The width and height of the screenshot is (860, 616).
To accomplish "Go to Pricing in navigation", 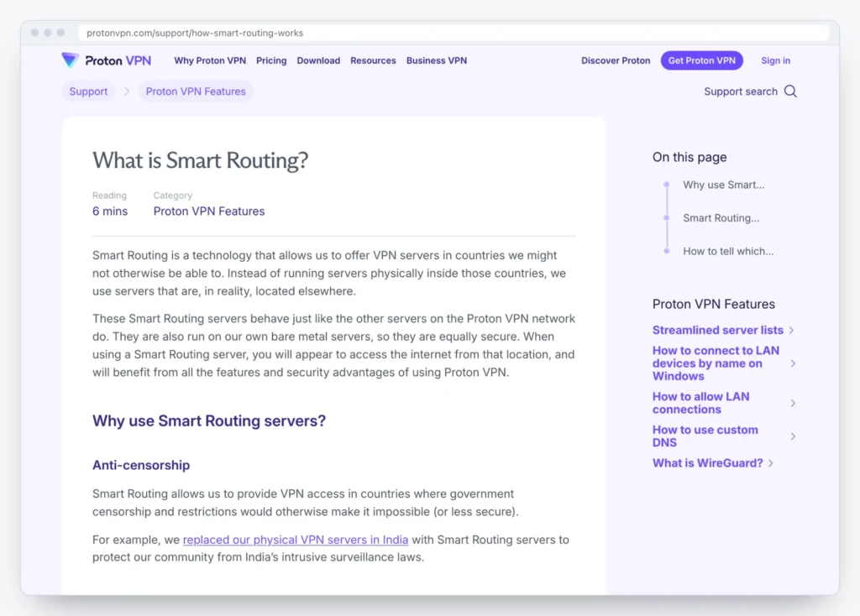I will click(x=271, y=60).
